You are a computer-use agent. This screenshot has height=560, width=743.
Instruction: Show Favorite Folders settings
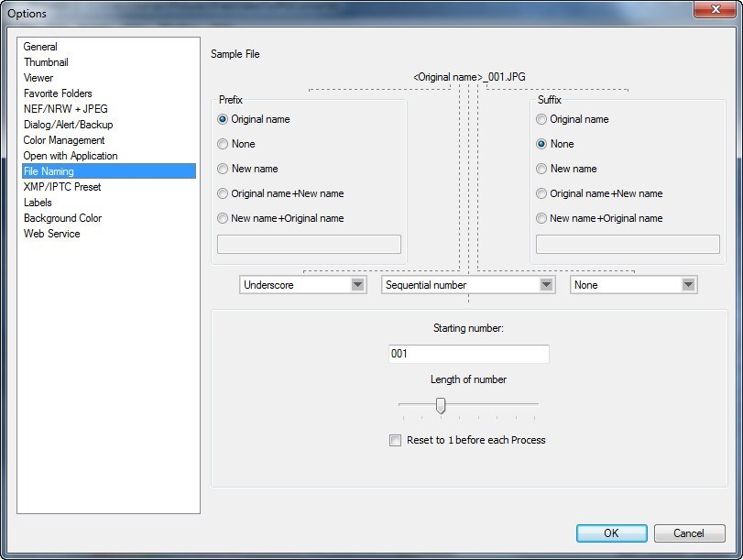coord(58,93)
